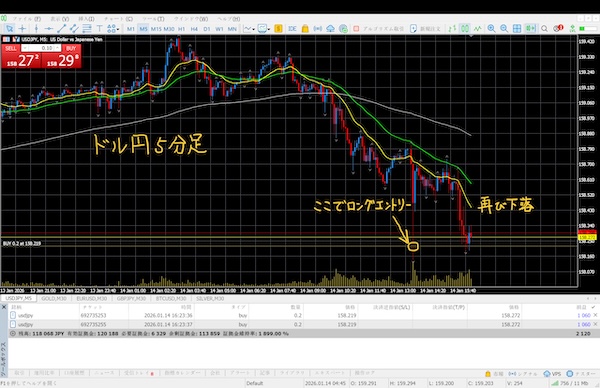
Task: Select the crosshair tool
Action: pos(22,29)
